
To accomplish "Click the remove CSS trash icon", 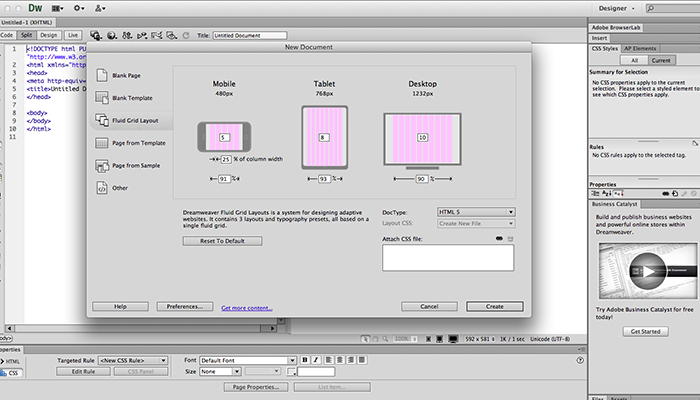I will [x=510, y=239].
